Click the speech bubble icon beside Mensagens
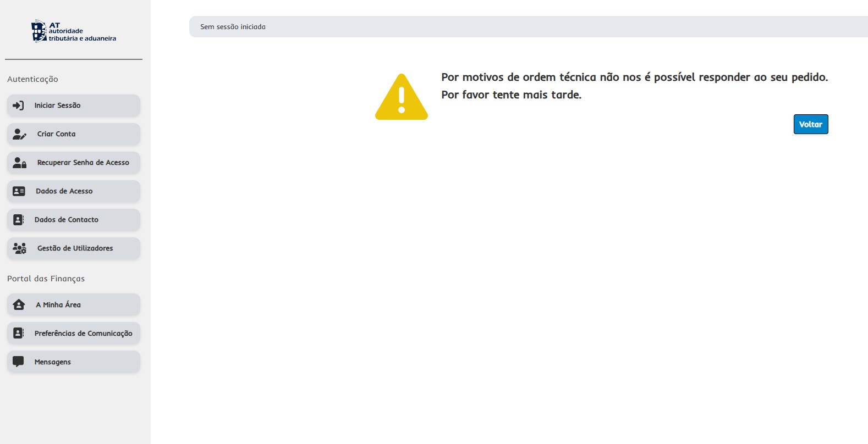868x444 pixels. (18, 362)
